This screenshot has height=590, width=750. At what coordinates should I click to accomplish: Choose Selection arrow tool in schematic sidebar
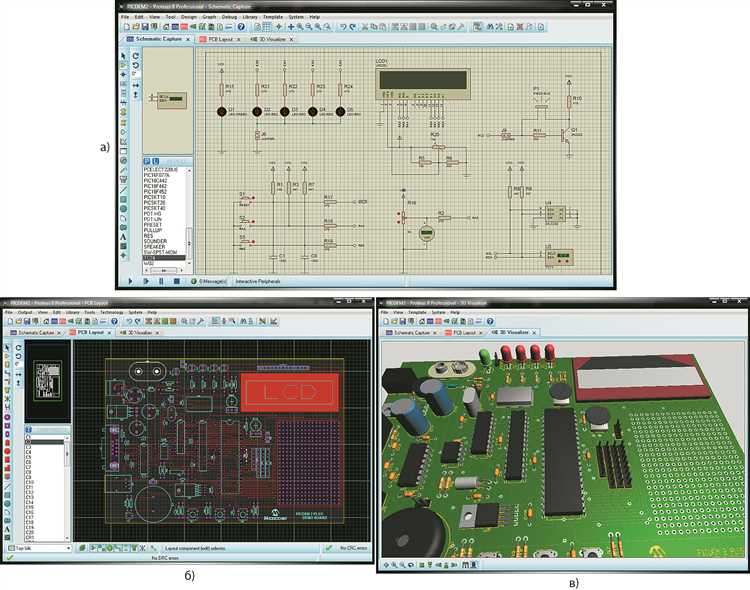[x=123, y=56]
